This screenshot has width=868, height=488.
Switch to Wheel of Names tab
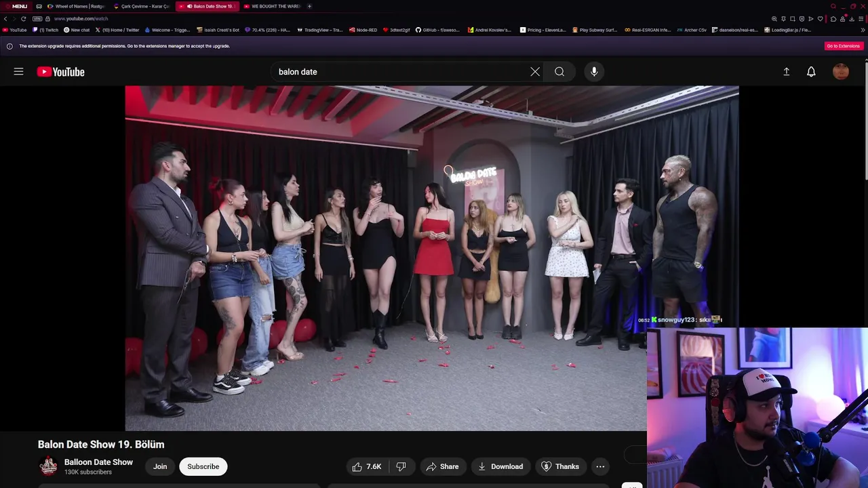click(75, 6)
